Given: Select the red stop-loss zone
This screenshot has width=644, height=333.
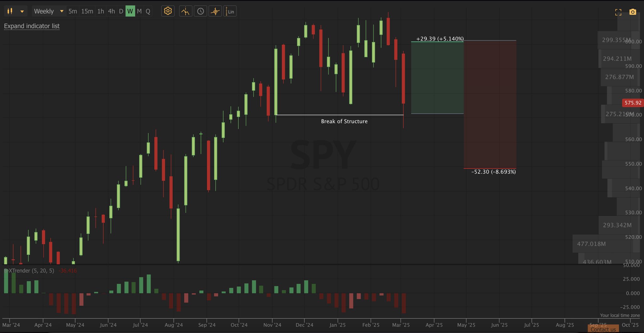Looking at the screenshot, I should (490, 104).
